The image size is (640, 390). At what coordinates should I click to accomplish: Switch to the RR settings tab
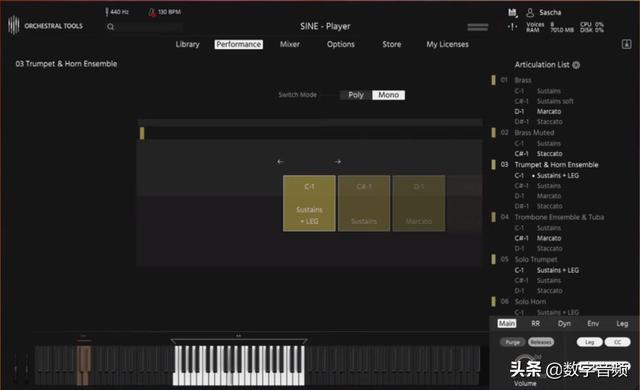(x=536, y=324)
